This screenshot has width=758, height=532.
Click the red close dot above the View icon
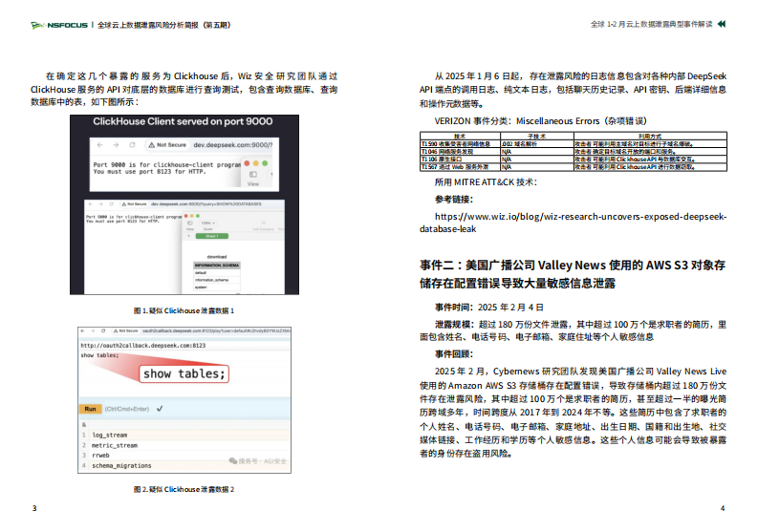coord(246,163)
